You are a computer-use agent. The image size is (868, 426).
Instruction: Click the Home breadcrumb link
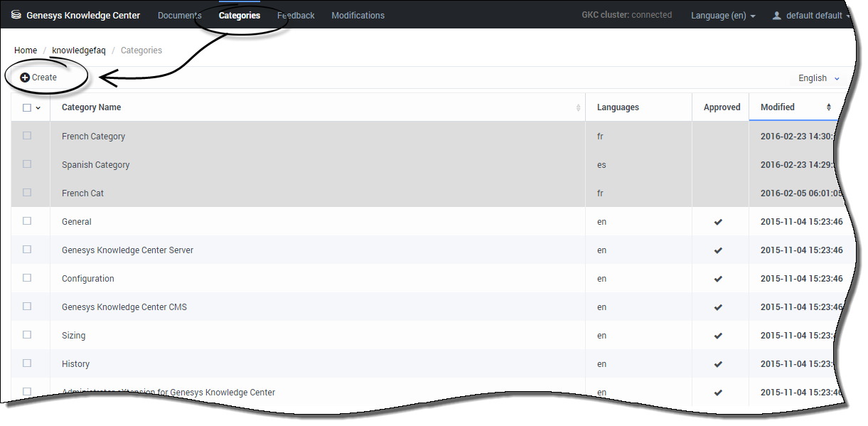click(26, 50)
